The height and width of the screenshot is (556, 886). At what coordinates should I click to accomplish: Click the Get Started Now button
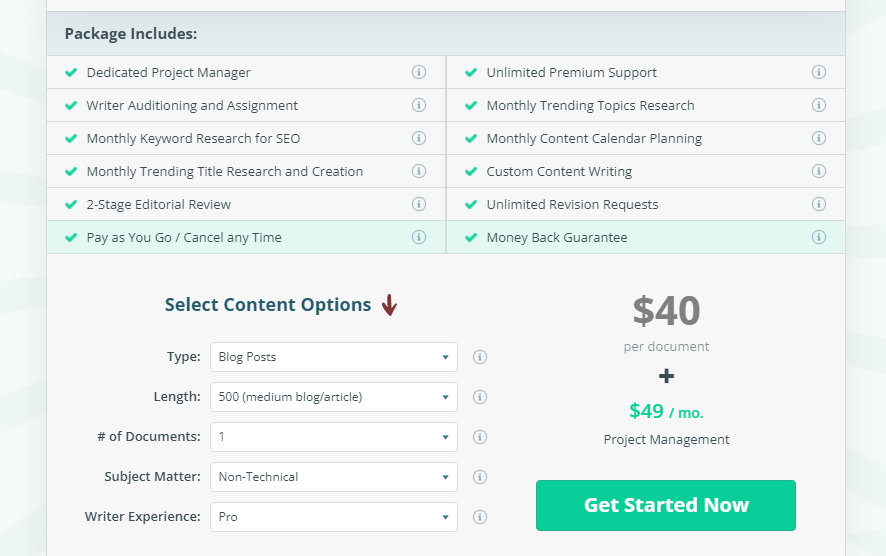(x=666, y=505)
